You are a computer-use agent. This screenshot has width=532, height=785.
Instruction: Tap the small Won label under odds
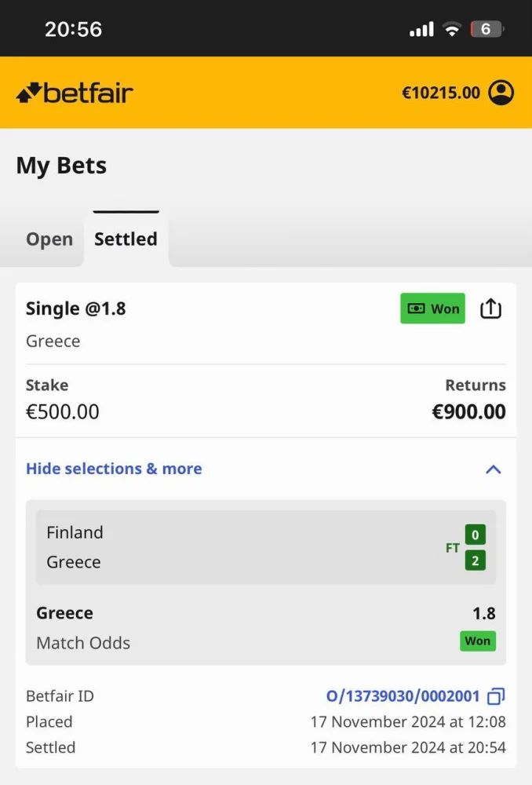477,641
